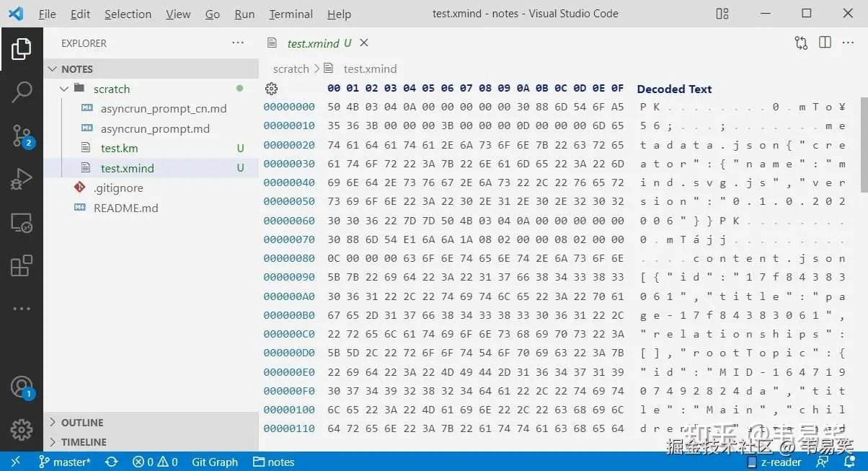Open the Terminal menu
868x471 pixels.
point(291,14)
